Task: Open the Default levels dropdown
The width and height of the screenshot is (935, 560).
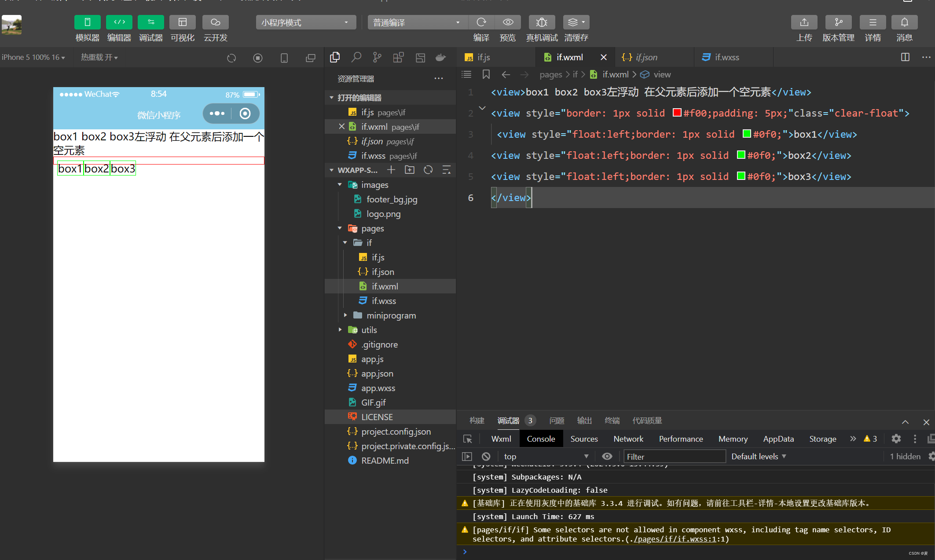Action: 759,457
